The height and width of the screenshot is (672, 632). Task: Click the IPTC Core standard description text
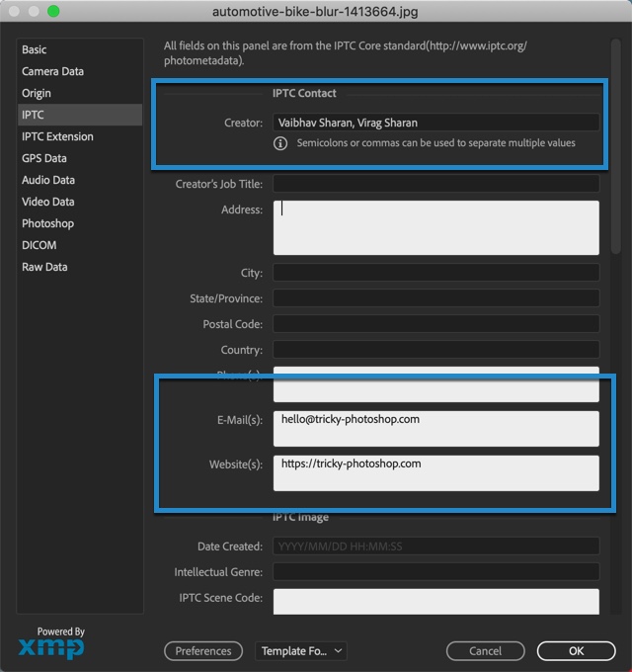click(x=345, y=53)
